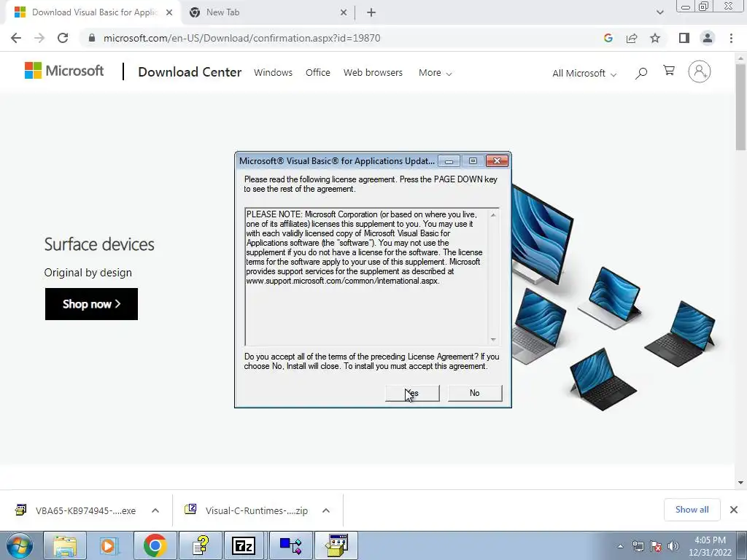Open the Chrome profile avatar
Screen dimensions: 747x560
[x=708, y=38]
